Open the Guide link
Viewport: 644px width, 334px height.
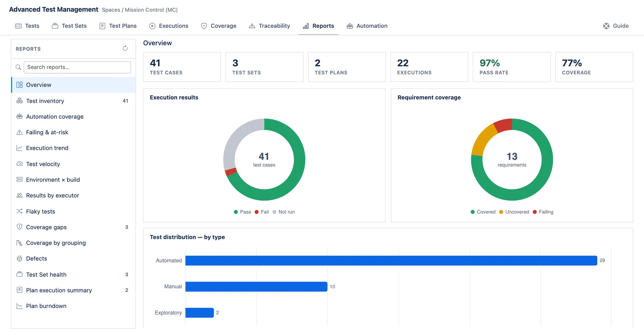click(616, 26)
